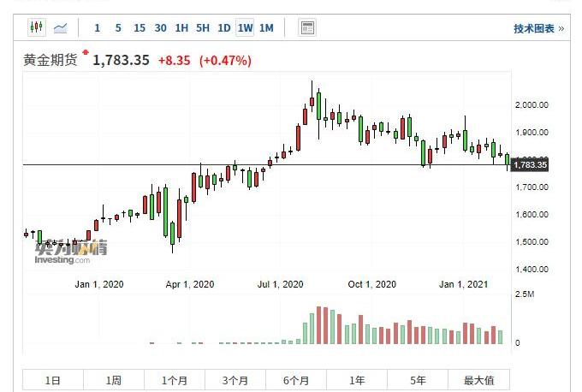Switch range to 5年

418,380
